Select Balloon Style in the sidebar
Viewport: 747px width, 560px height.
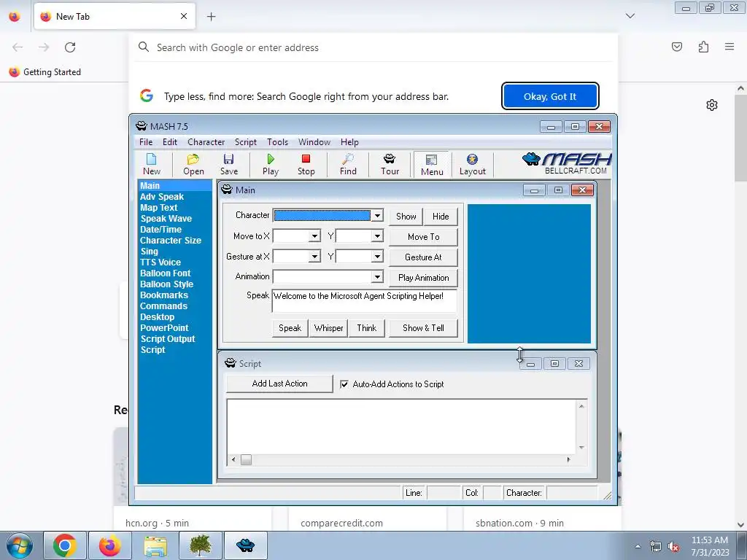[x=167, y=284]
